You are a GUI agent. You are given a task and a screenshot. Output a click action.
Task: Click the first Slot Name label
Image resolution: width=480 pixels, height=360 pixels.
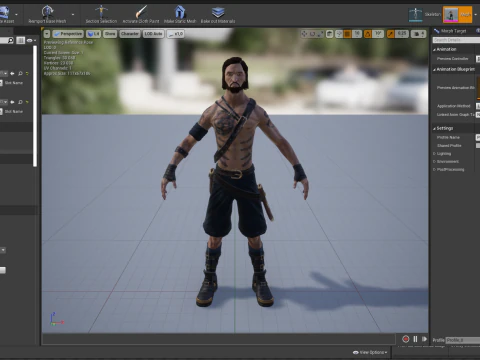point(14,83)
